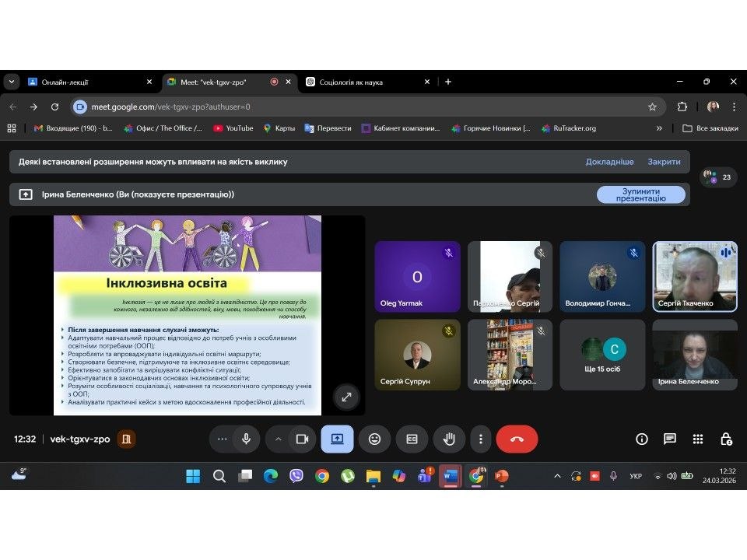Image resolution: width=747 pixels, height=560 pixels.
Task: Open the meeting details info icon
Action: [x=642, y=439]
